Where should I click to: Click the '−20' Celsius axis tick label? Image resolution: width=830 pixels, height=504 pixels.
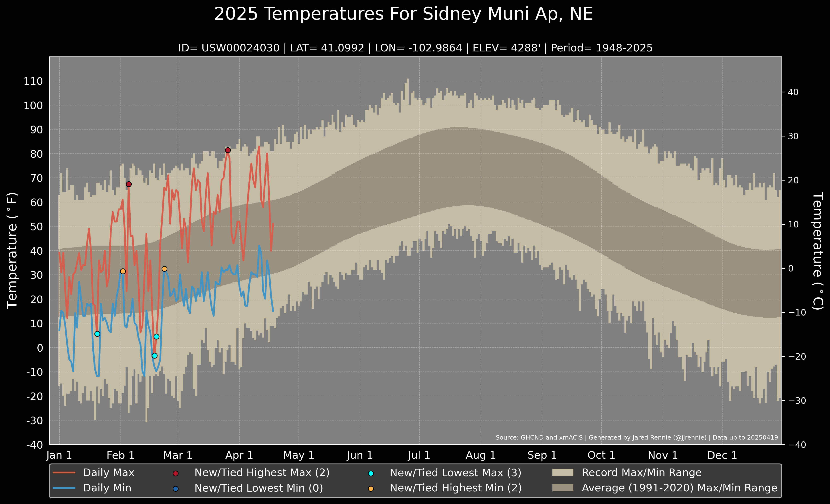click(797, 357)
